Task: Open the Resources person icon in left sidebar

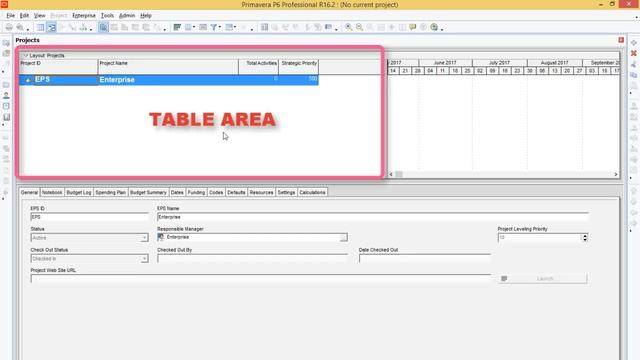Action: (6, 95)
